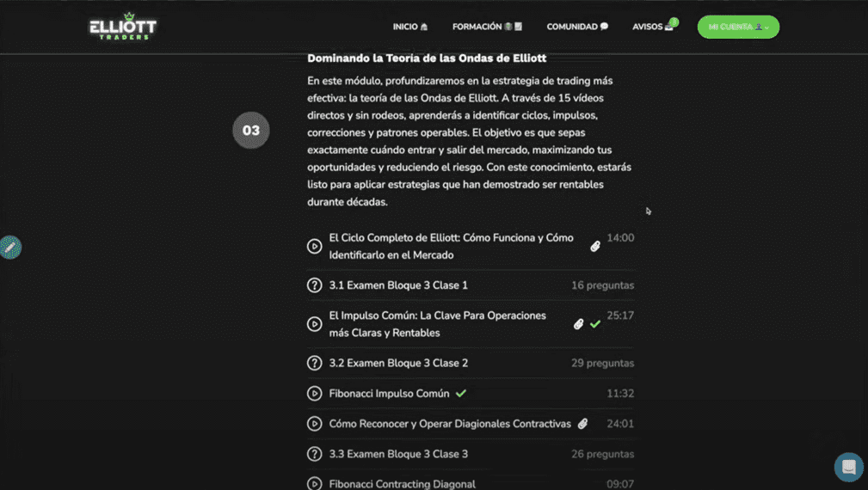Click the pencil edit icon on left edge
Screen dimensions: 868x490
[10, 248]
